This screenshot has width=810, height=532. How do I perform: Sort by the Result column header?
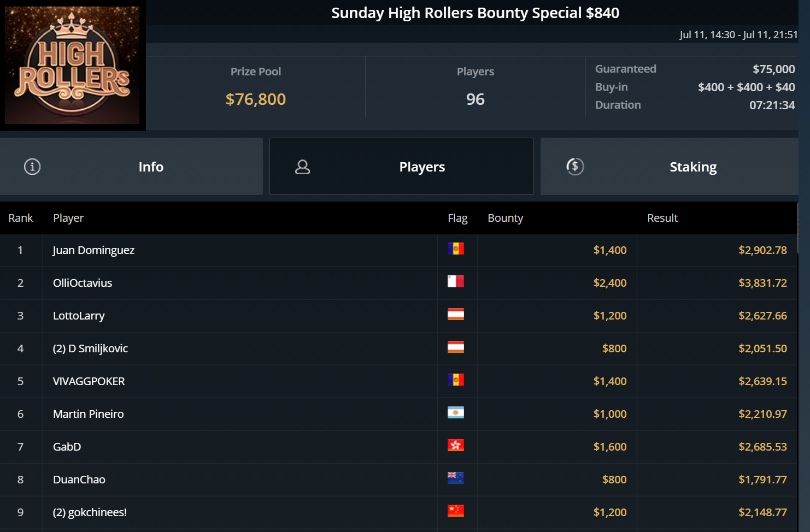[x=662, y=218]
